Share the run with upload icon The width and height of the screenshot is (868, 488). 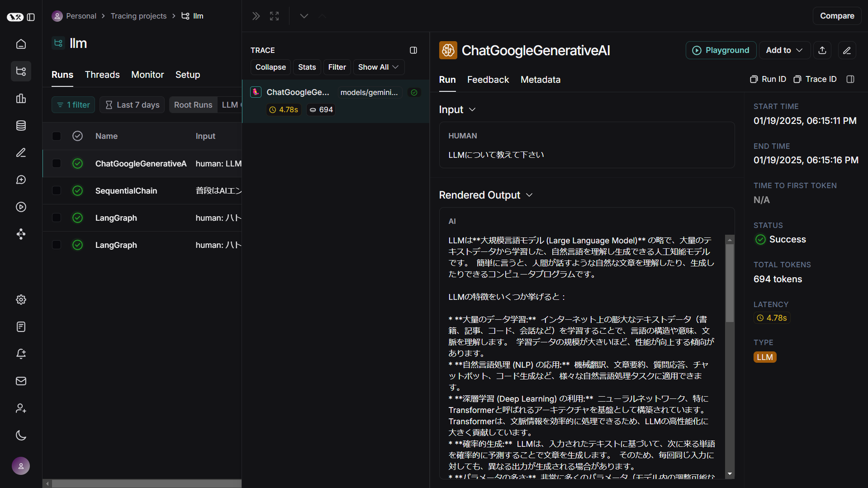click(x=822, y=50)
